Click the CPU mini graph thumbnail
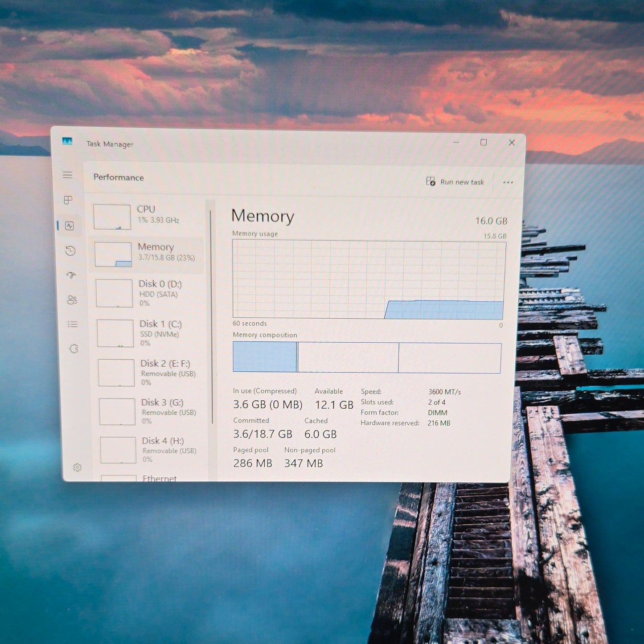The width and height of the screenshot is (644, 644). click(x=112, y=217)
